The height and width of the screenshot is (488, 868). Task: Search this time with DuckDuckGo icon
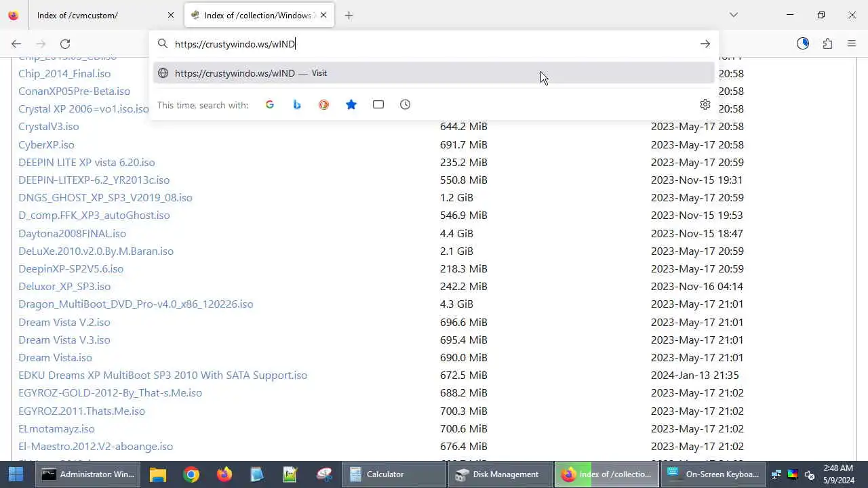pyautogui.click(x=324, y=104)
